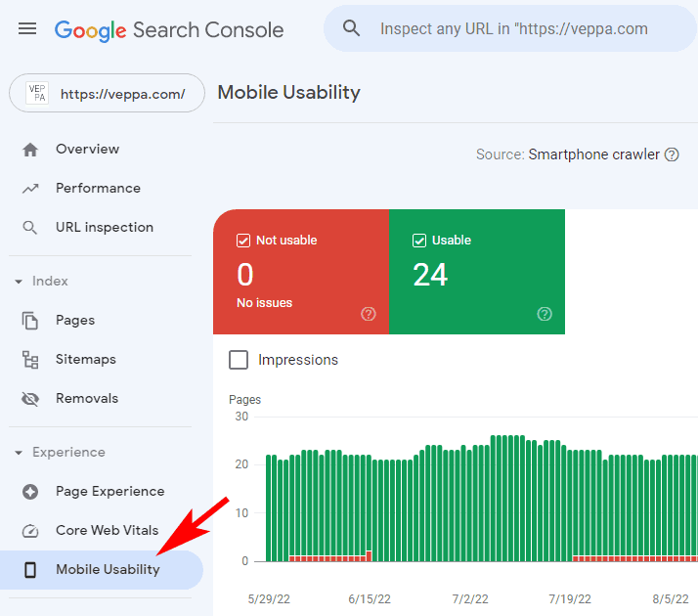698x616 pixels.
Task: Click the Mobile Usability page title
Action: (x=289, y=93)
